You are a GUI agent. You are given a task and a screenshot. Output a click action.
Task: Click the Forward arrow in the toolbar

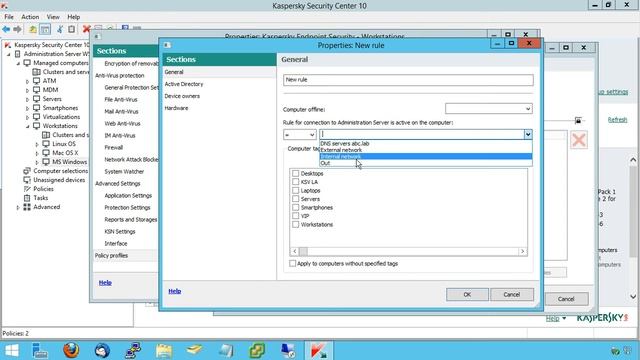point(17,29)
